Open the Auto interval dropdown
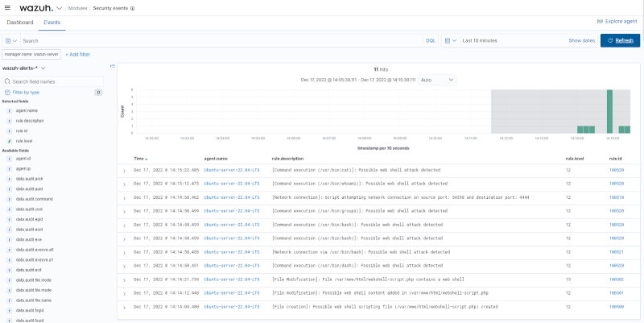The width and height of the screenshot is (644, 323). tap(438, 80)
